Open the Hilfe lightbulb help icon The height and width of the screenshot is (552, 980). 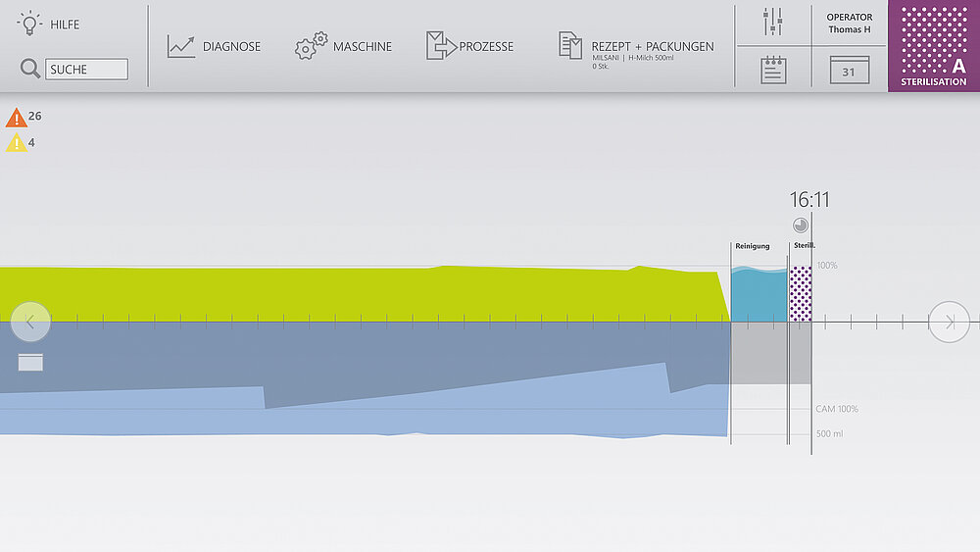pyautogui.click(x=30, y=24)
